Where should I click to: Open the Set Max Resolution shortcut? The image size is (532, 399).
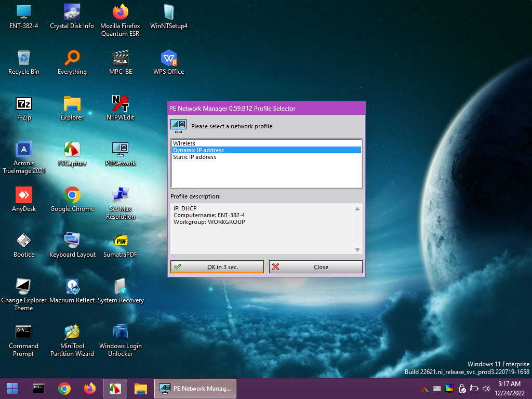[x=120, y=203]
